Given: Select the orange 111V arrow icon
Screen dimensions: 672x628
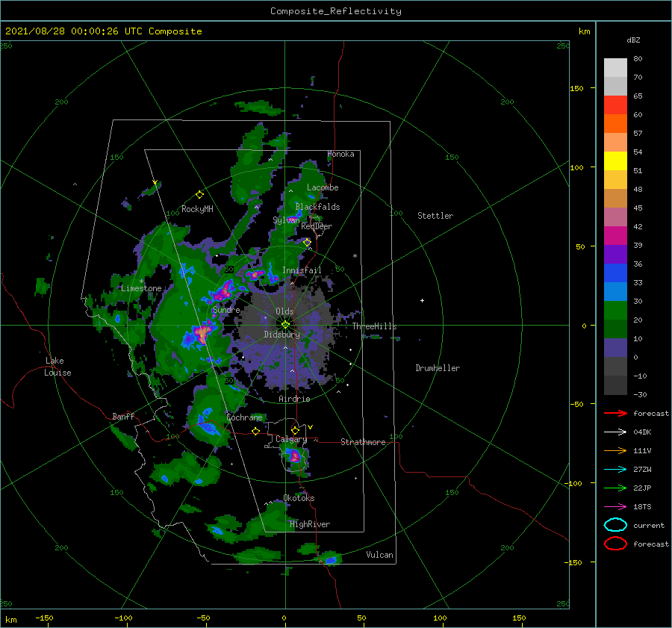Looking at the screenshot, I should click(615, 450).
